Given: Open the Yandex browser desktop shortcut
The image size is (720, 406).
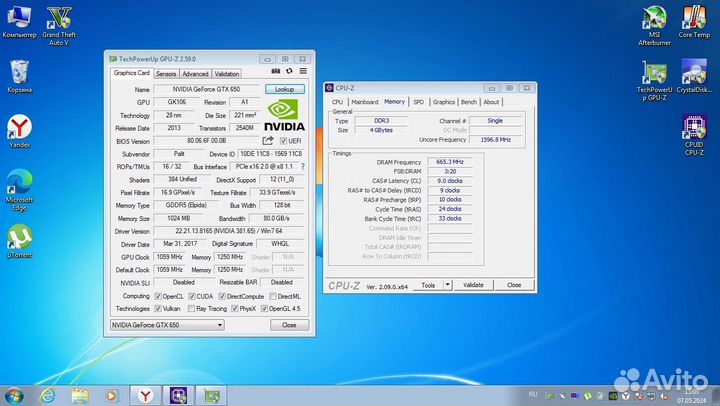Looking at the screenshot, I should [x=19, y=131].
